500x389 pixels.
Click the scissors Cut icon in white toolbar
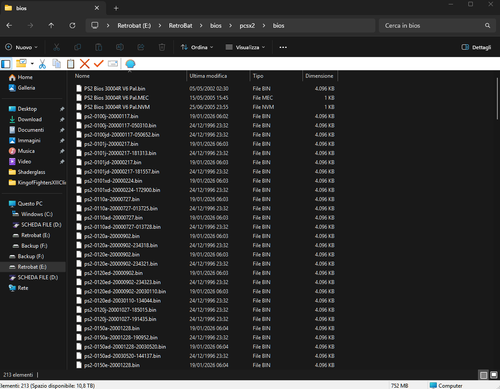42,64
